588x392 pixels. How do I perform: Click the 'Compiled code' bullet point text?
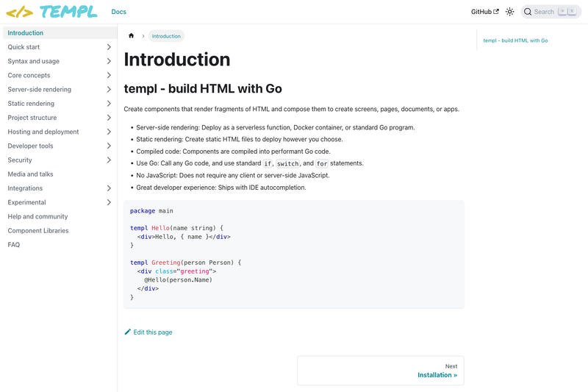tap(233, 152)
